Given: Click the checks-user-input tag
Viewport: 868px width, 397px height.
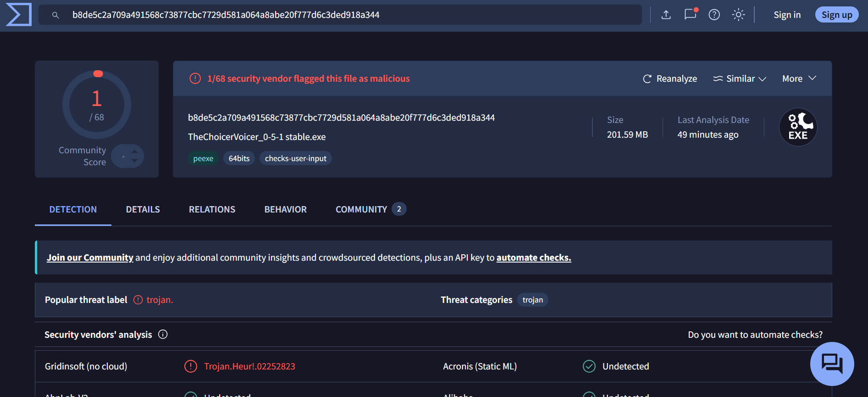Looking at the screenshot, I should click(296, 158).
